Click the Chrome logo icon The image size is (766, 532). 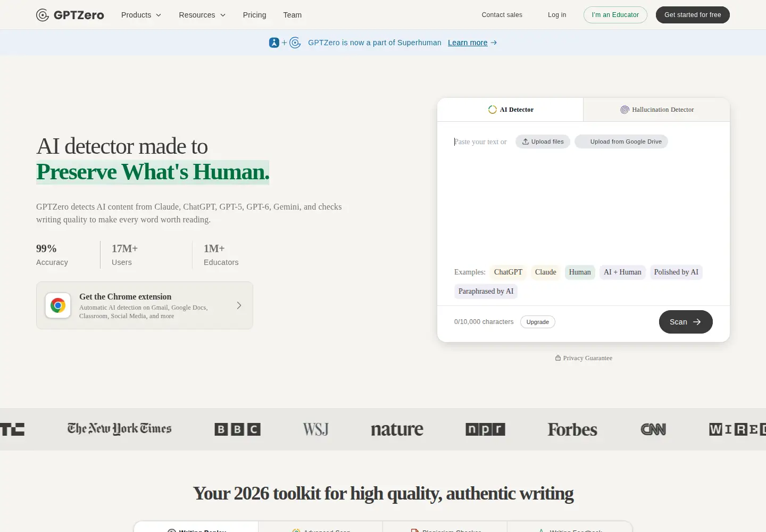coord(58,305)
